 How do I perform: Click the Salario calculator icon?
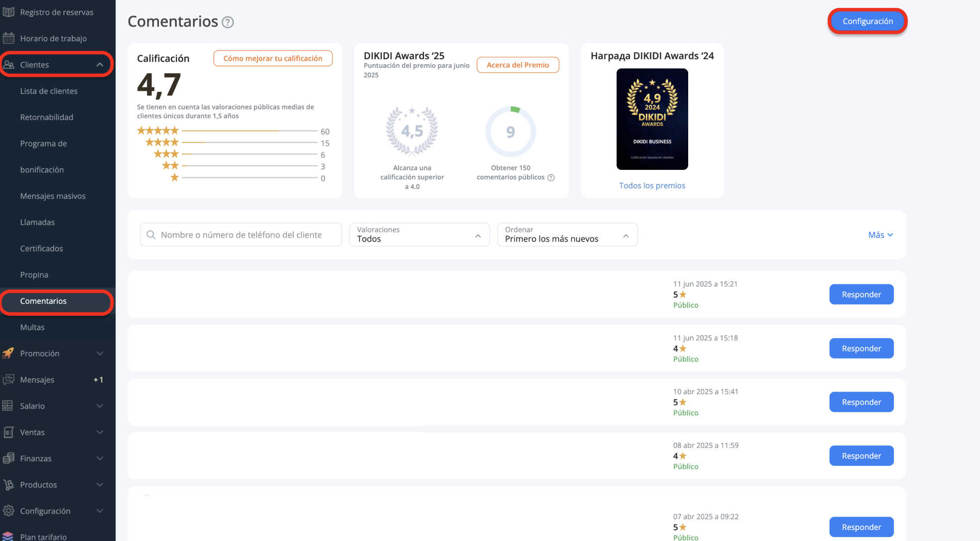[x=7, y=406]
